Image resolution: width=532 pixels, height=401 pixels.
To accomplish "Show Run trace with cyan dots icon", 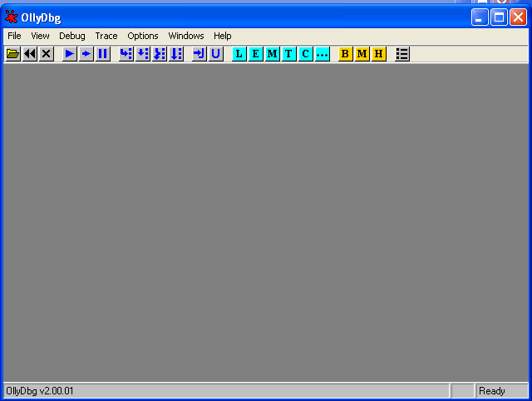I will [x=323, y=54].
